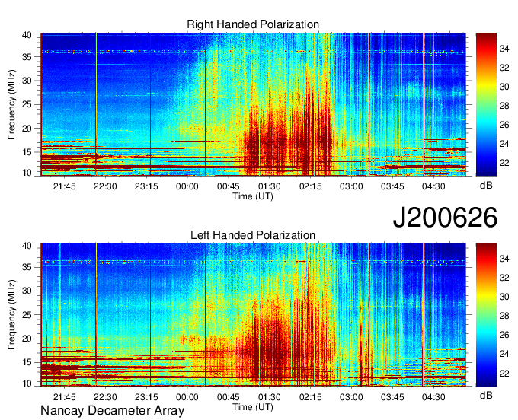Click 'Time (UT)' label under Right Handed plot
The height and width of the screenshot is (420, 518).
[253, 196]
